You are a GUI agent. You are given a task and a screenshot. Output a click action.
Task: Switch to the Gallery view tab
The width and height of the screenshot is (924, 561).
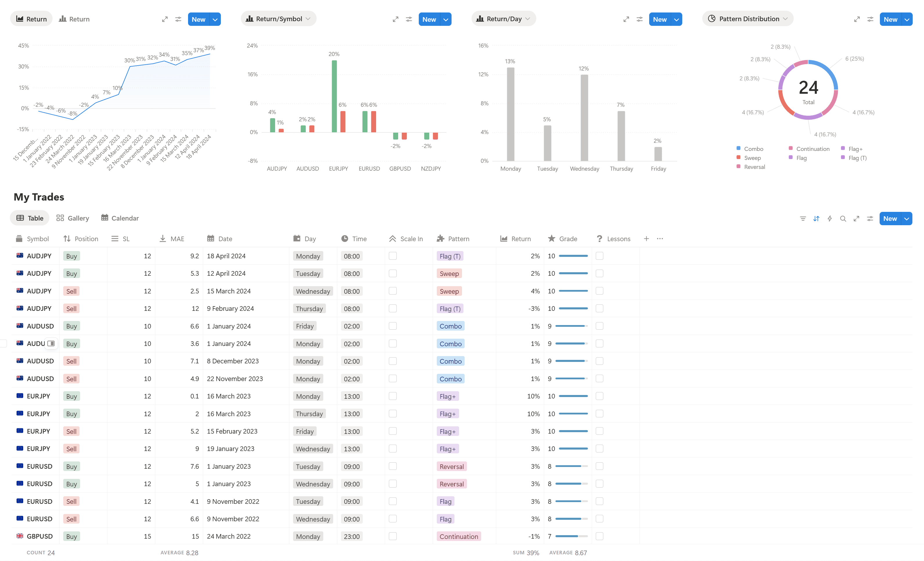pyautogui.click(x=73, y=218)
